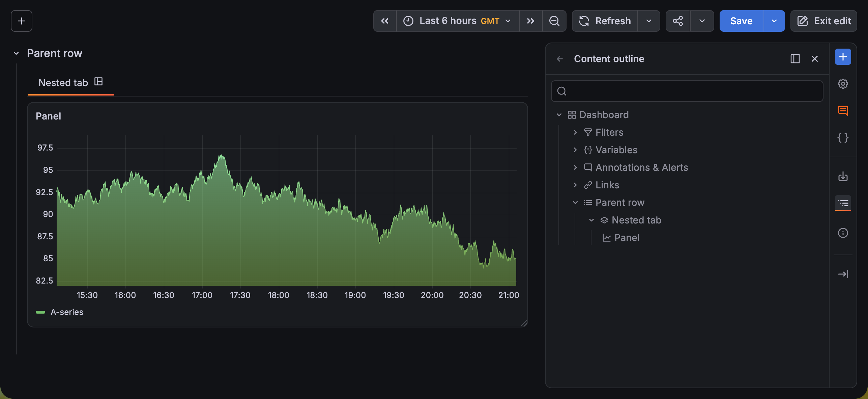Image resolution: width=868 pixels, height=399 pixels.
Task: Select Annotations & Alerts in outline
Action: [x=642, y=167]
